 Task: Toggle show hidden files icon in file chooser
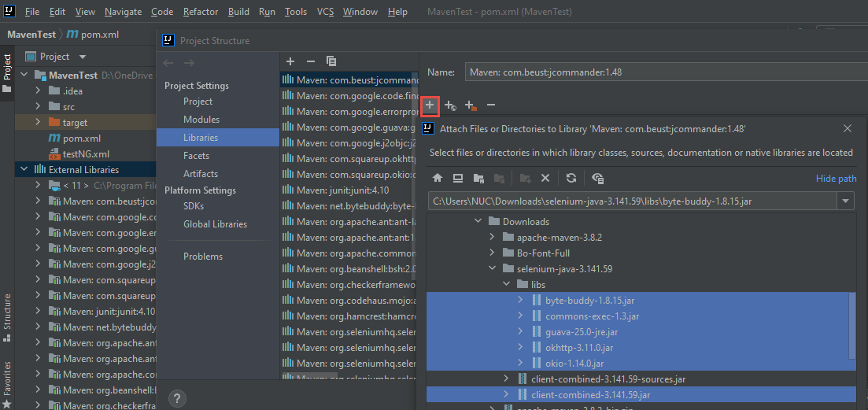[597, 178]
